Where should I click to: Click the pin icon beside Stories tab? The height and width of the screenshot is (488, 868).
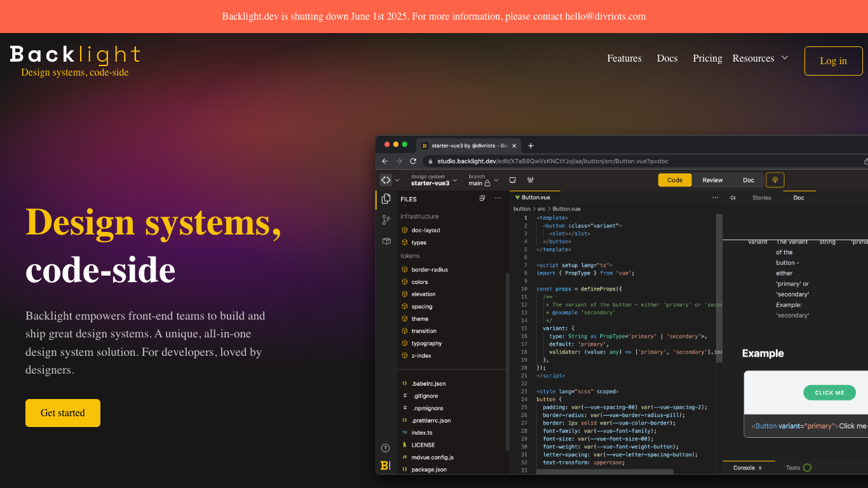733,198
